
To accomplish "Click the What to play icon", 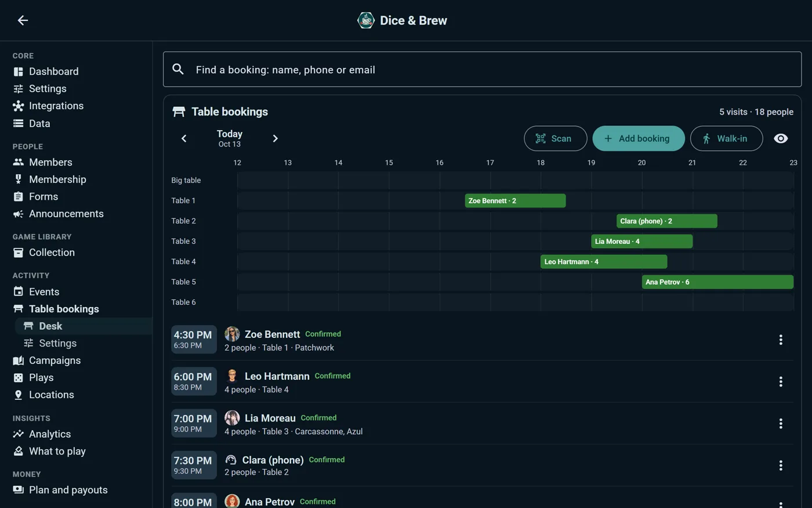I will (19, 451).
